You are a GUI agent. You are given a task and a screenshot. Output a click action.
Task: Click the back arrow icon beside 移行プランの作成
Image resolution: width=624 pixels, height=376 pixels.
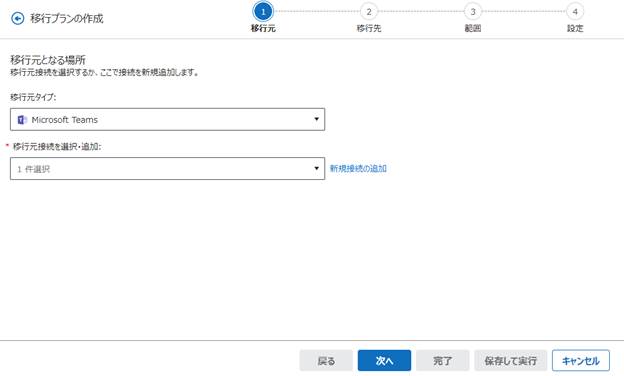(x=18, y=18)
